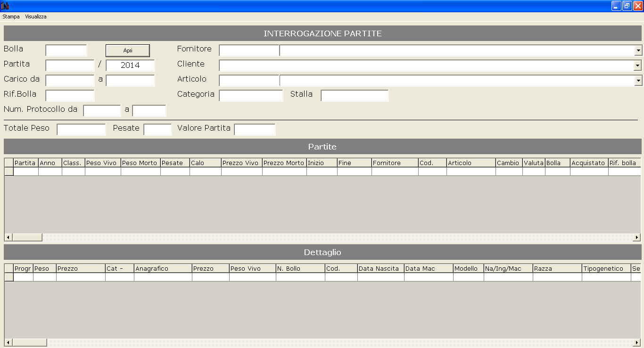Screen dimensions: 644x348
Task: Click the Na/Ing/Mac column header
Action: [x=508, y=268]
